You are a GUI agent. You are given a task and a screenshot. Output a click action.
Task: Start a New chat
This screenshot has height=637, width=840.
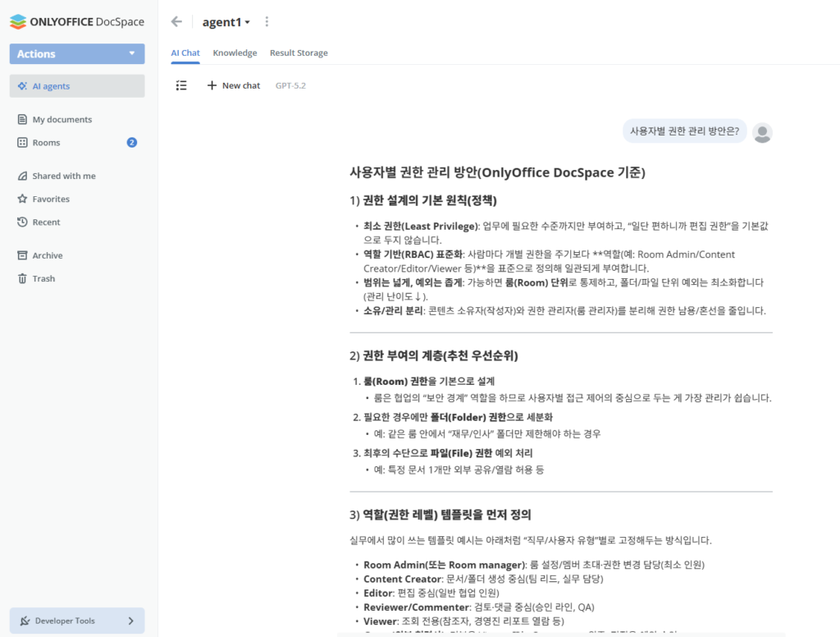(x=234, y=85)
